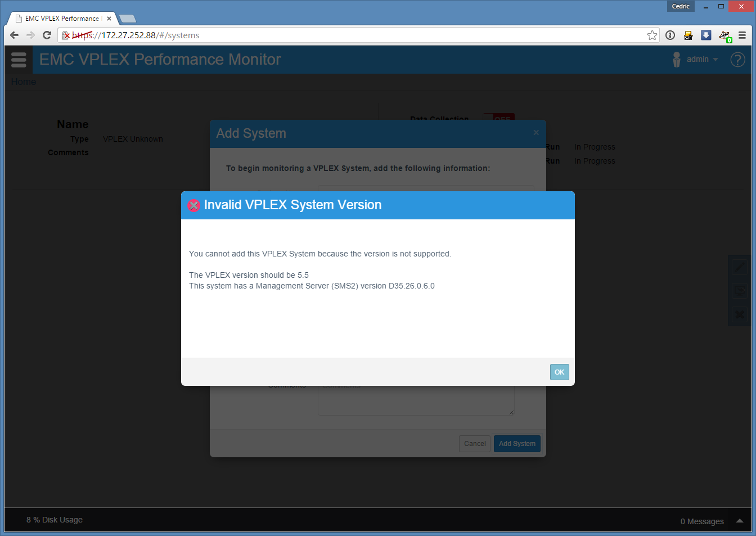Click the pencil edit system icon

pyautogui.click(x=739, y=268)
